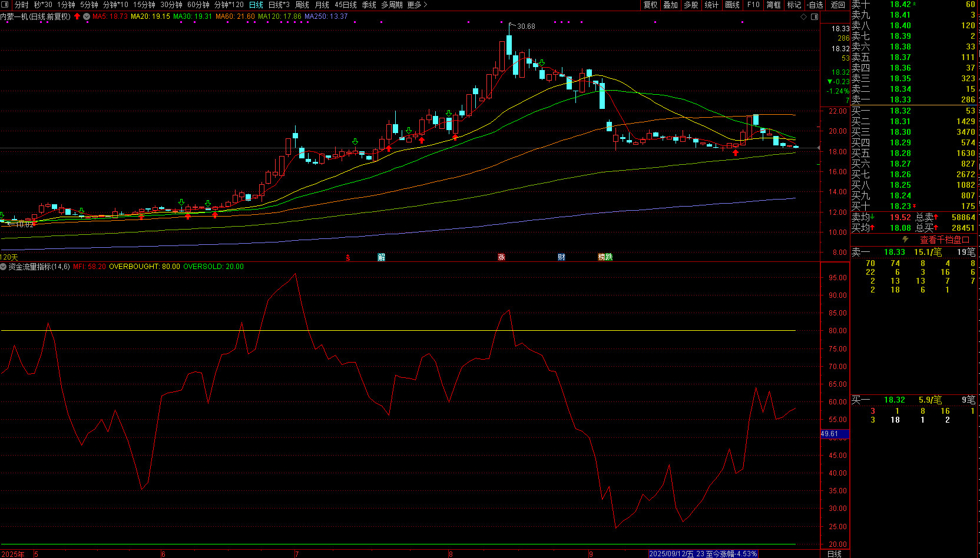The width and height of the screenshot is (980, 558).
Task: Open the gear menu of the 资金流量指标 indicator
Action: pyautogui.click(x=4, y=267)
